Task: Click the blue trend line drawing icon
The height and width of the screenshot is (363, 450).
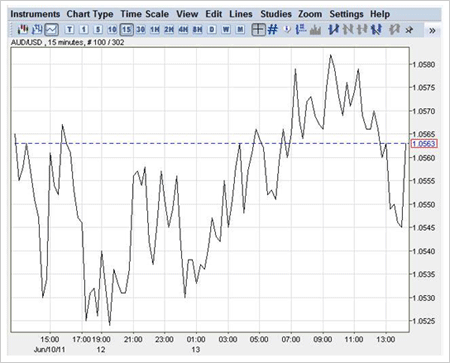Action: [x=333, y=30]
